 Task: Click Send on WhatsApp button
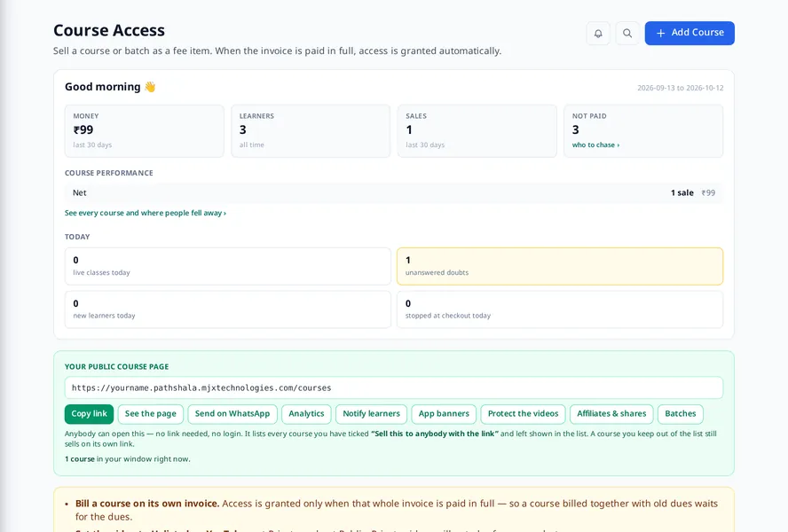tap(232, 414)
